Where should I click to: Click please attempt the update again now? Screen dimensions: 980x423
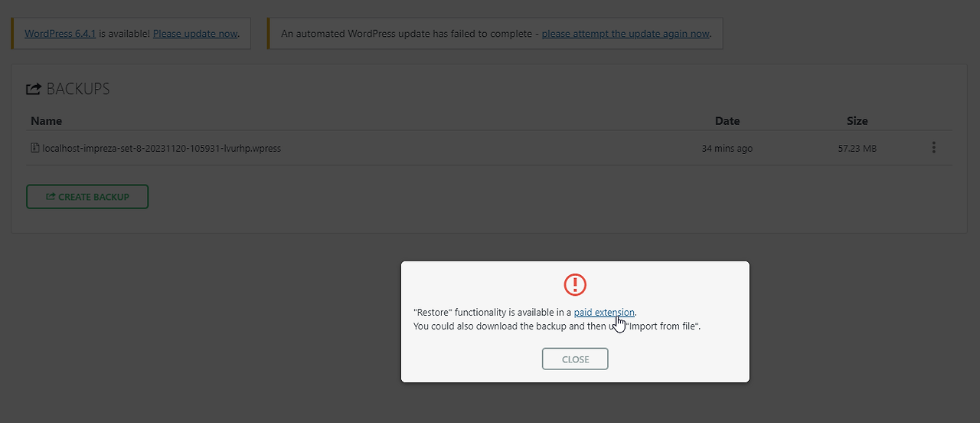pyautogui.click(x=626, y=34)
